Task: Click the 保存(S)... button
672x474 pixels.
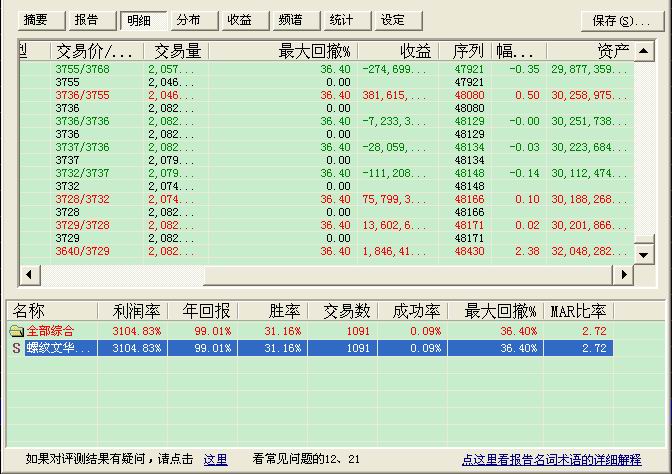Action: click(x=622, y=21)
